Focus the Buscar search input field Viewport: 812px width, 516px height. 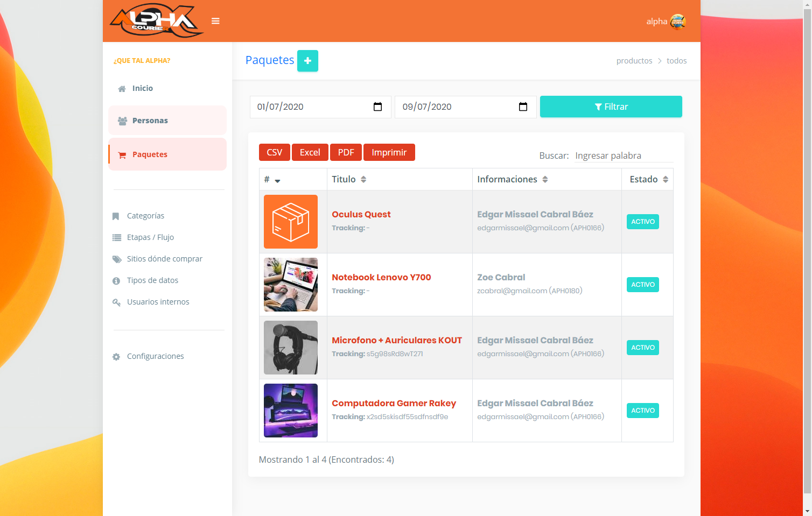click(624, 155)
